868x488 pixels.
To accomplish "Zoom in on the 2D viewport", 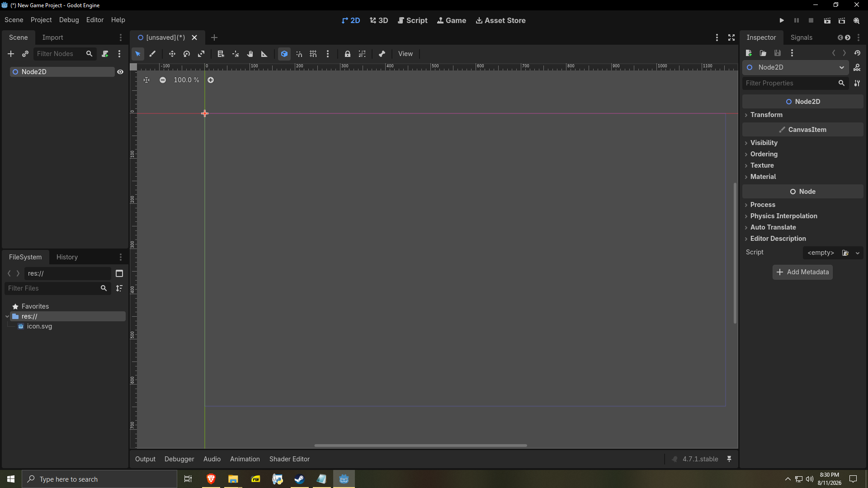I will pyautogui.click(x=211, y=80).
